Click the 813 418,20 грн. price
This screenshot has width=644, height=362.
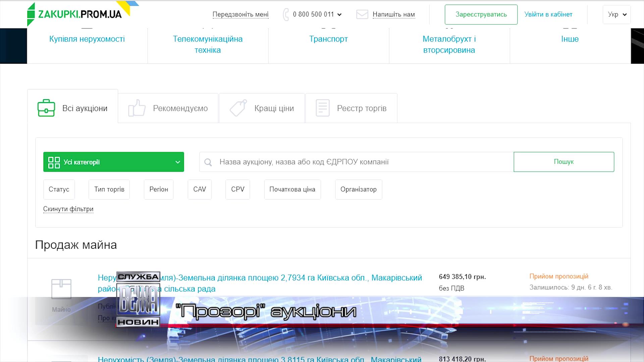pos(462,359)
